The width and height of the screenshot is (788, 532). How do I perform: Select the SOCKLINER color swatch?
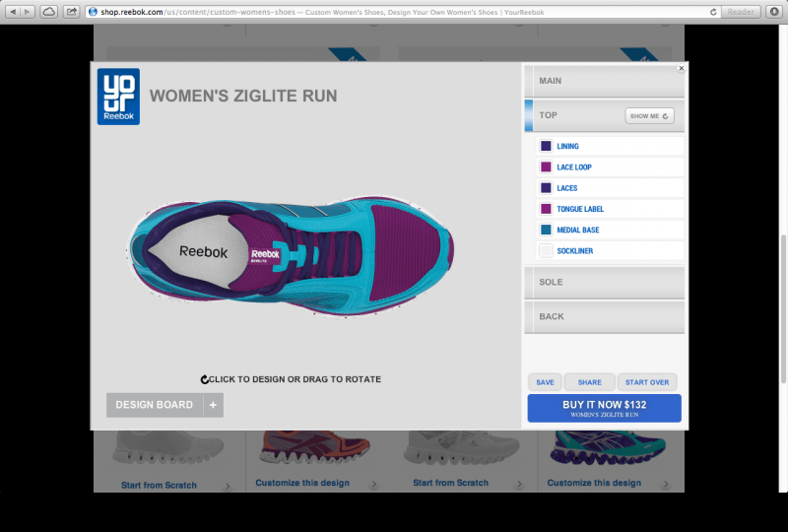click(546, 250)
